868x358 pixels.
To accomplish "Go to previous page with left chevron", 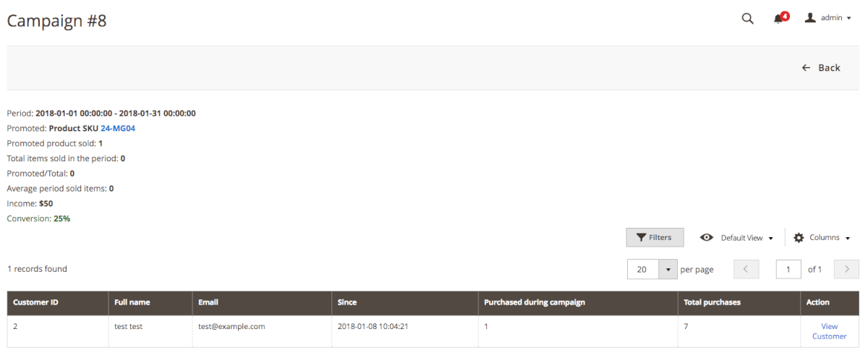I will [x=746, y=269].
